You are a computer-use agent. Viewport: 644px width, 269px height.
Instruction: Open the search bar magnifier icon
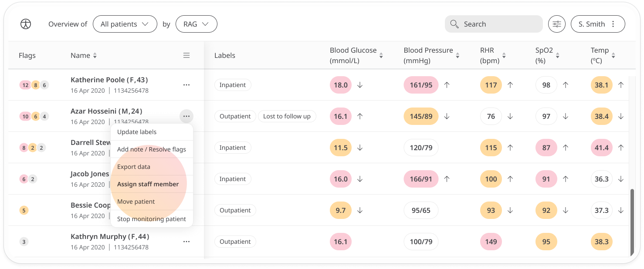pos(454,24)
